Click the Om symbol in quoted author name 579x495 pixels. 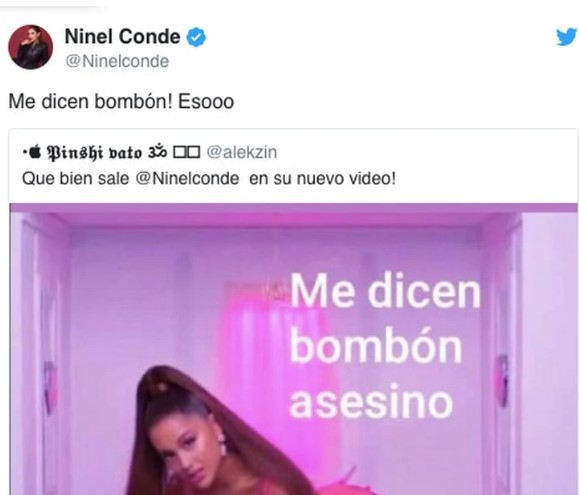point(157,151)
